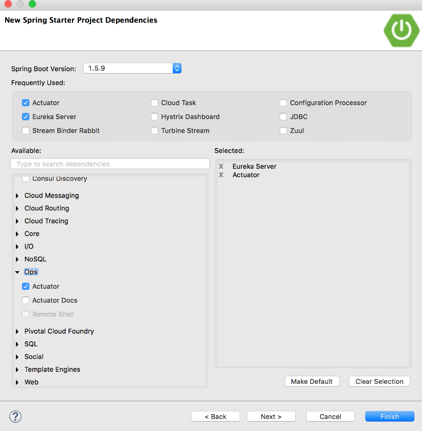Uncheck Eureka Server checkbox
This screenshot has width=422, height=431.
tap(26, 117)
